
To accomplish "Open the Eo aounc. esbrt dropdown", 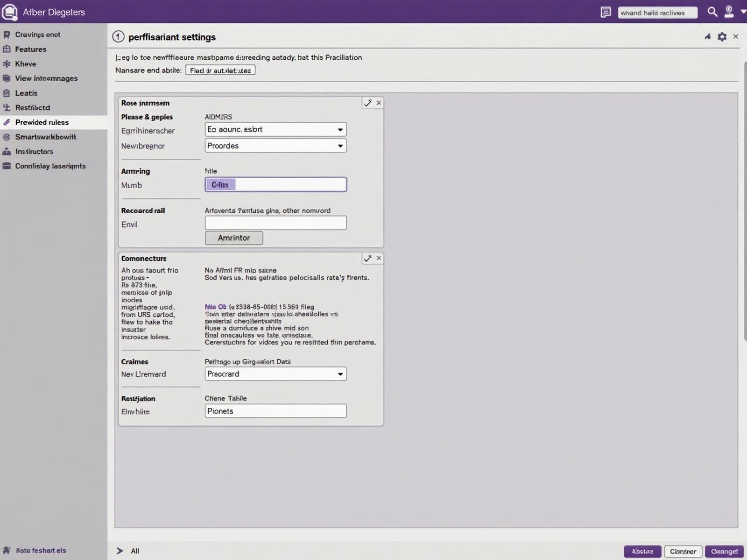I will click(x=275, y=129).
